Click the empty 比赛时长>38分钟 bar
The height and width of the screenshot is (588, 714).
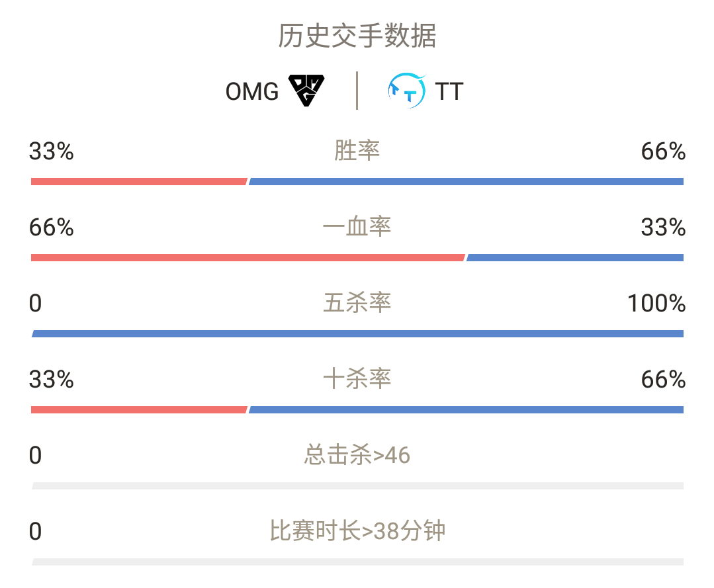[357, 562]
